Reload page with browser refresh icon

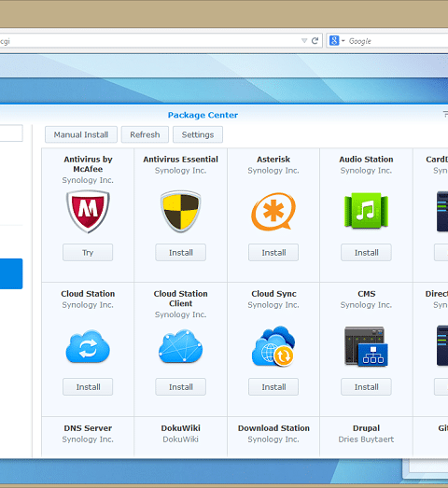(315, 41)
